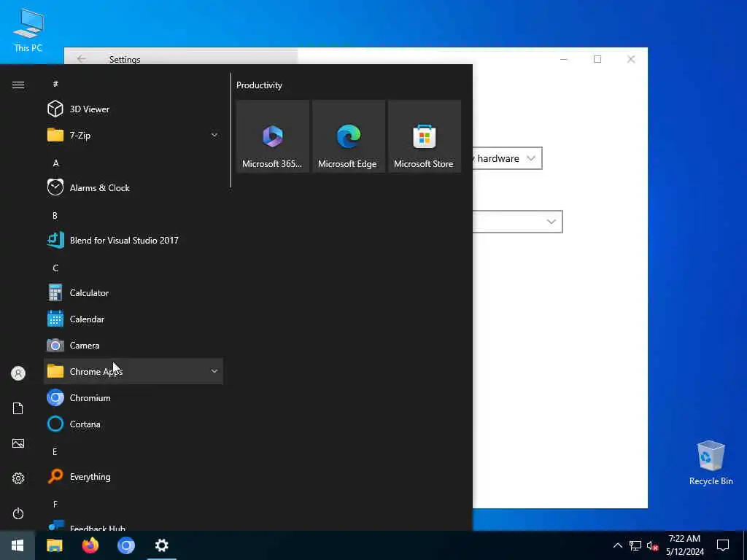
Task: Click the letter A group heading
Action: coord(55,163)
